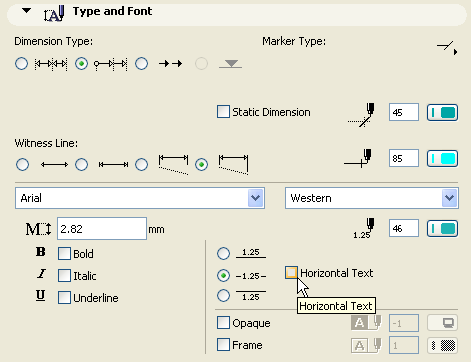Click the short witness line icon

coord(114,164)
